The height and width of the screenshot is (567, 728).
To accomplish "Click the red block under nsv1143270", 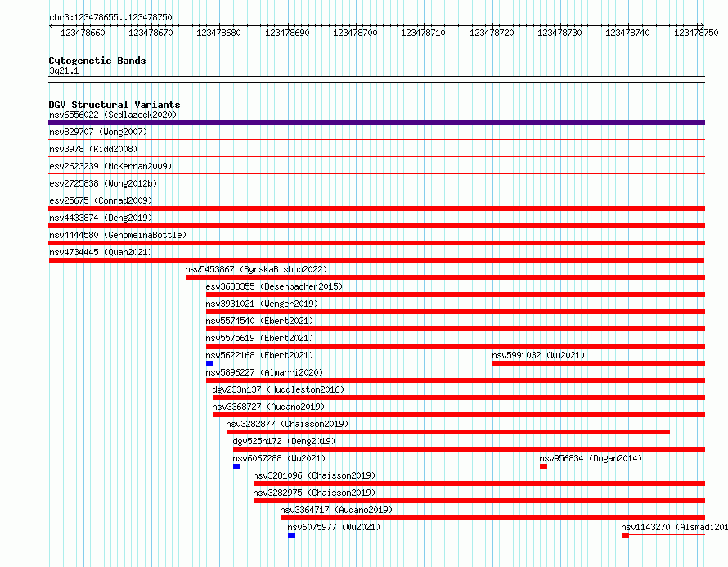I will pyautogui.click(x=626, y=535).
